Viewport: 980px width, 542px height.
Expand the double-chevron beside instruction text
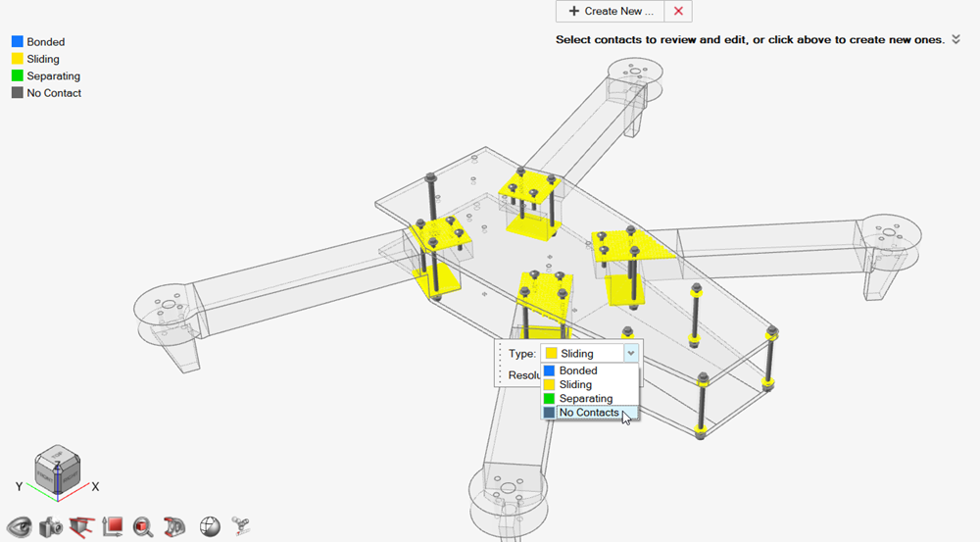point(955,39)
